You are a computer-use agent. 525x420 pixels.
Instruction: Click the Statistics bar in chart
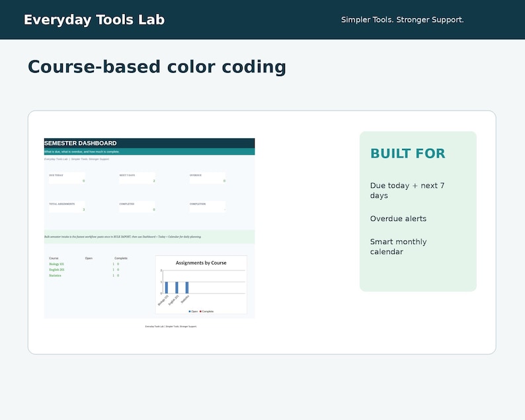[x=187, y=287]
